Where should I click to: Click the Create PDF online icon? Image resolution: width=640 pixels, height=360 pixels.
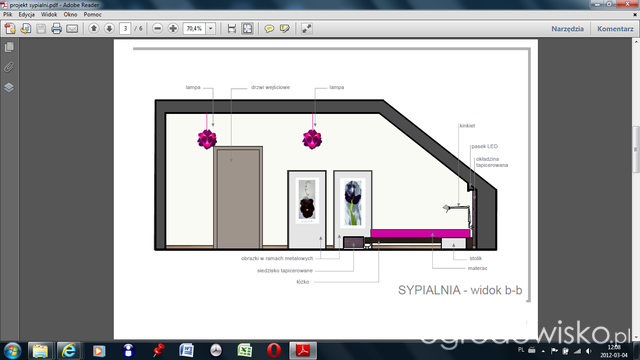(x=10, y=29)
